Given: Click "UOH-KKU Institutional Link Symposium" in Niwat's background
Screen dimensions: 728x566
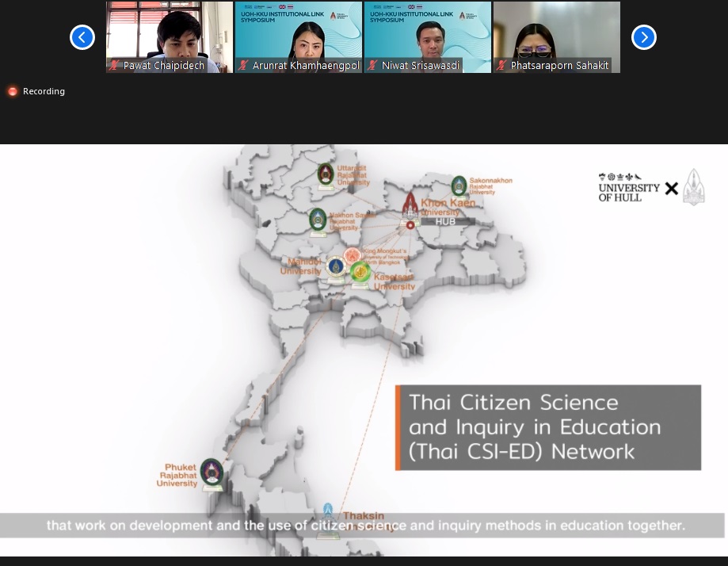Looking at the screenshot, I should [411, 17].
